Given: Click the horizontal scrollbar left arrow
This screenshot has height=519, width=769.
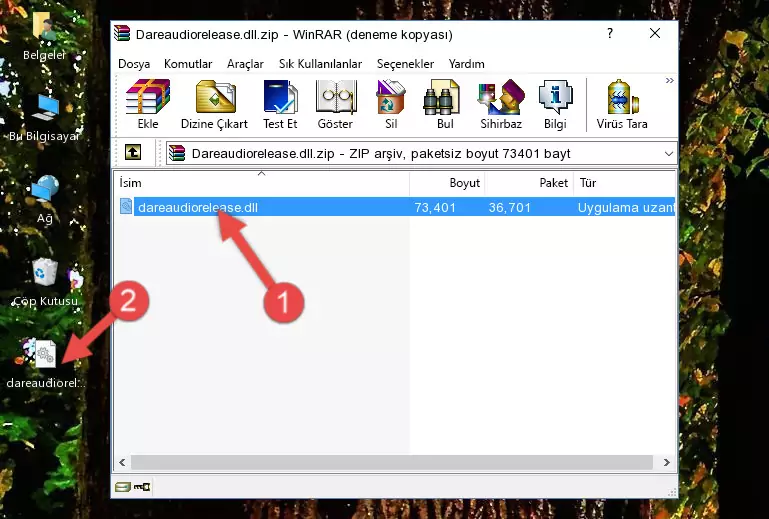Looking at the screenshot, I should (x=122, y=462).
